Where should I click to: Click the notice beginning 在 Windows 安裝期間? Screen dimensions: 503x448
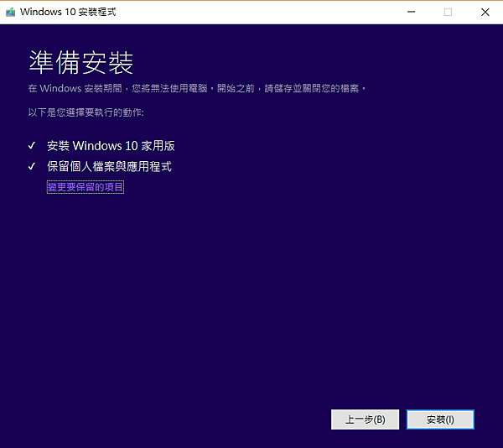(x=197, y=88)
